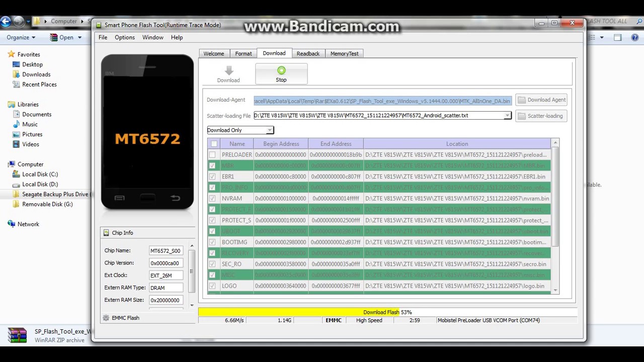Uncheck the UBOOT partition checkbox

click(212, 231)
